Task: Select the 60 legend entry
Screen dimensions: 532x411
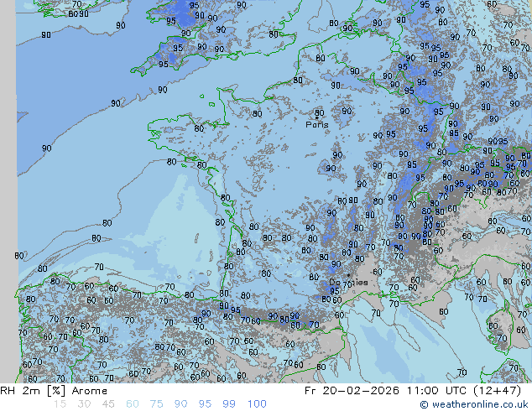Action: click(132, 404)
